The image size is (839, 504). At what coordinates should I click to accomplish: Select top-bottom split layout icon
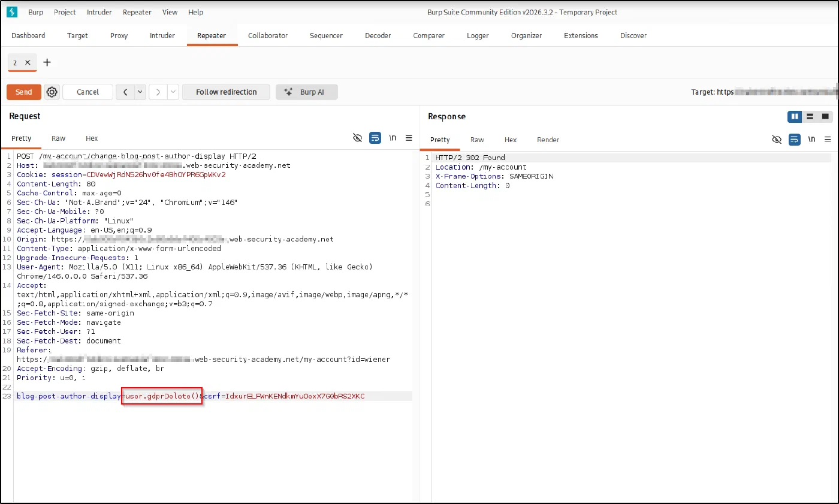coord(810,116)
